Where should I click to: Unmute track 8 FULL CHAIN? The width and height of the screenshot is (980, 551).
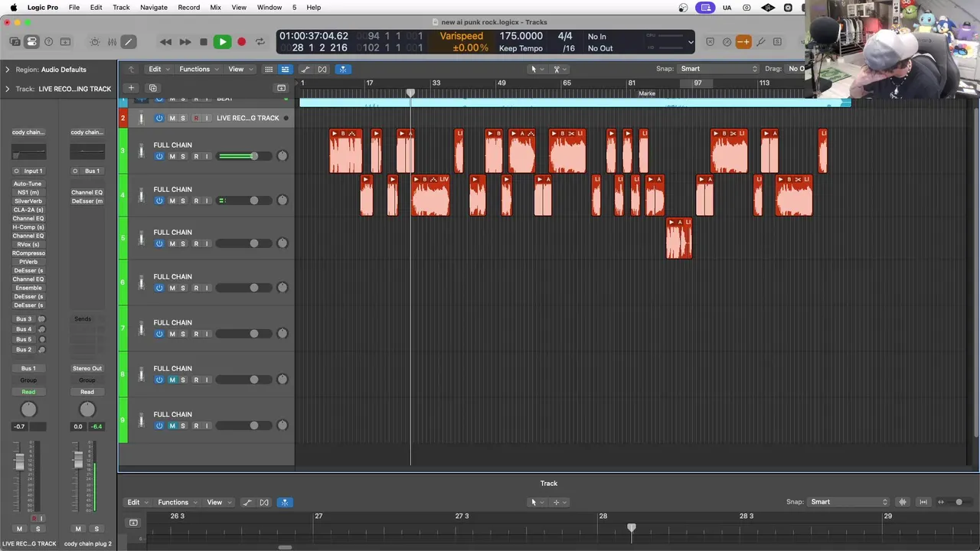[x=171, y=380]
